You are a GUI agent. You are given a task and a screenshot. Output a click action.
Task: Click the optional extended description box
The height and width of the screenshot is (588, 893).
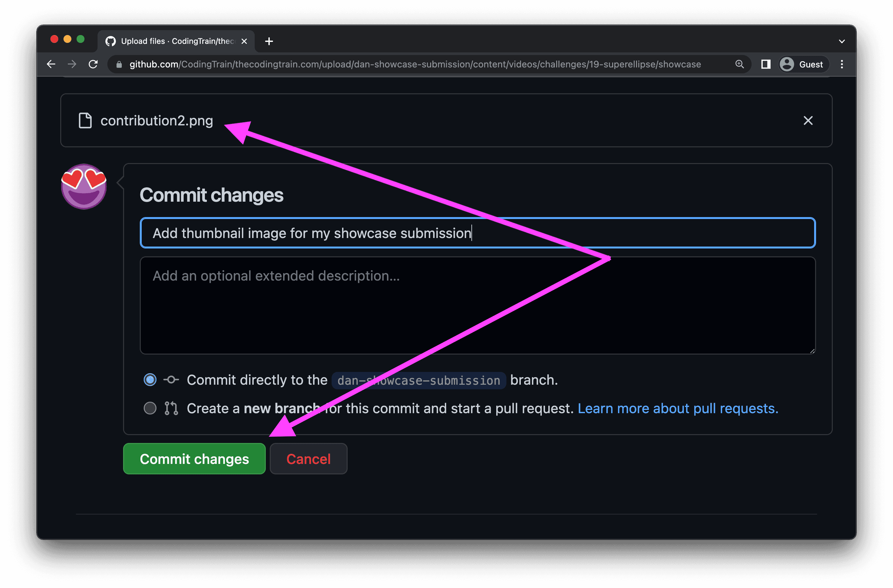coord(477,305)
